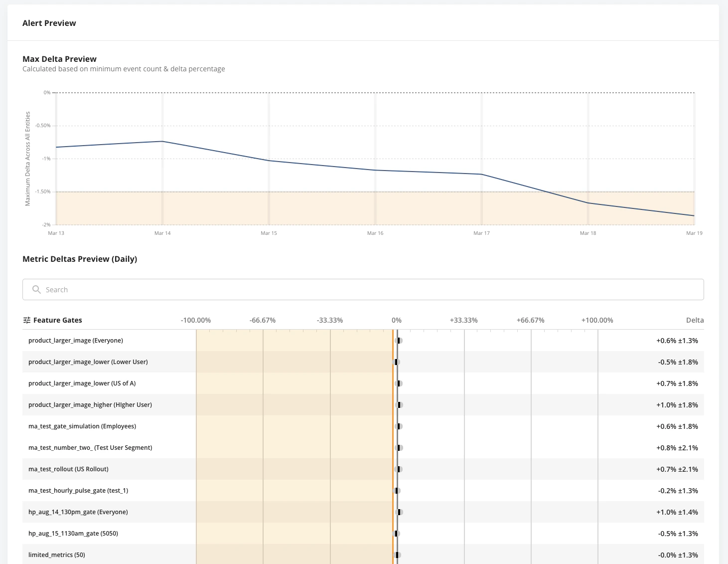Select ma_test_hourly_pulse_gate (test_1) from the list

click(x=78, y=490)
